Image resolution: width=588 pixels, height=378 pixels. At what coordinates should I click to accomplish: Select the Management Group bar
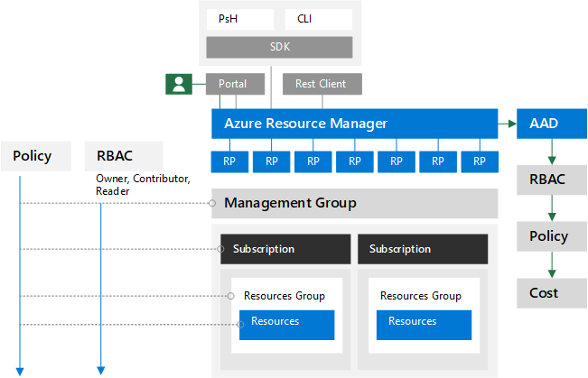(354, 203)
